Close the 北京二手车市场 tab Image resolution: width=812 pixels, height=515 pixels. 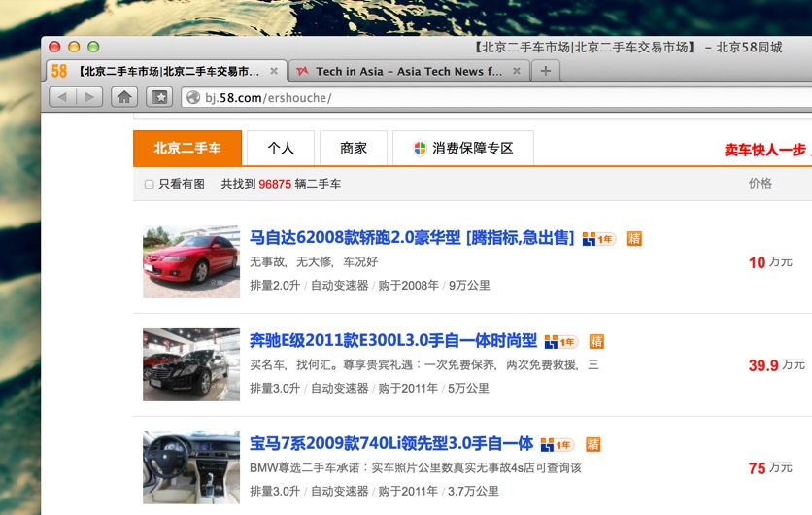click(274, 72)
